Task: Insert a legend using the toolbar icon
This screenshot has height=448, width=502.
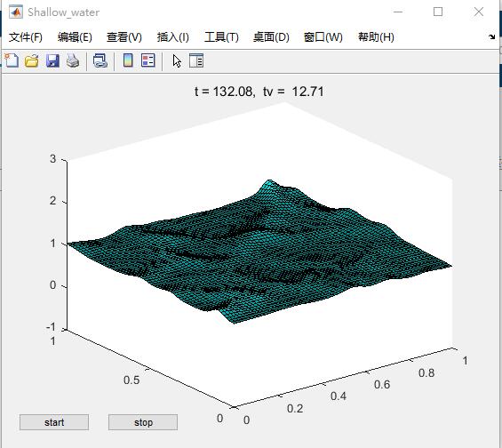Action: 147,60
